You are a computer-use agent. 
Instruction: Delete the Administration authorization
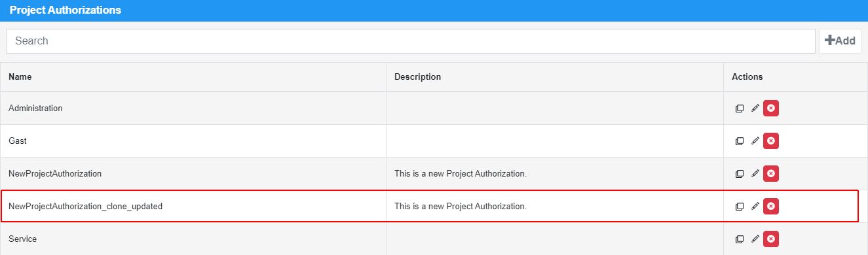(771, 108)
